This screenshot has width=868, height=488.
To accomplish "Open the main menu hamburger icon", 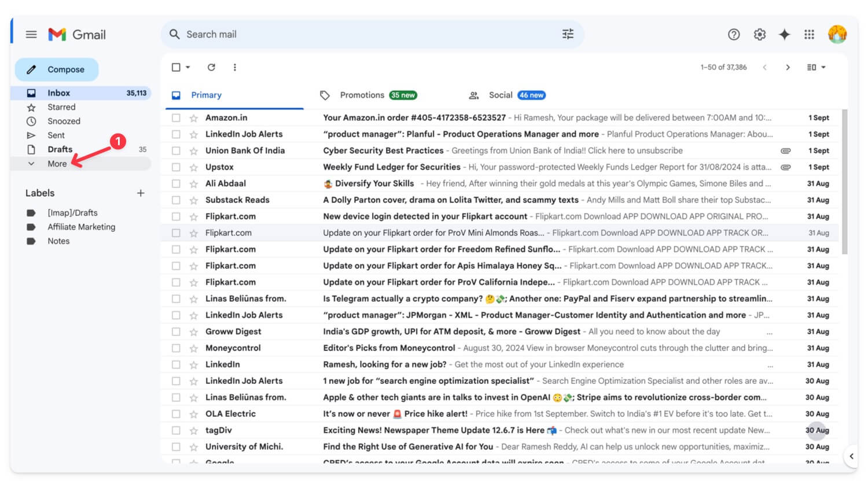I will [x=31, y=35].
